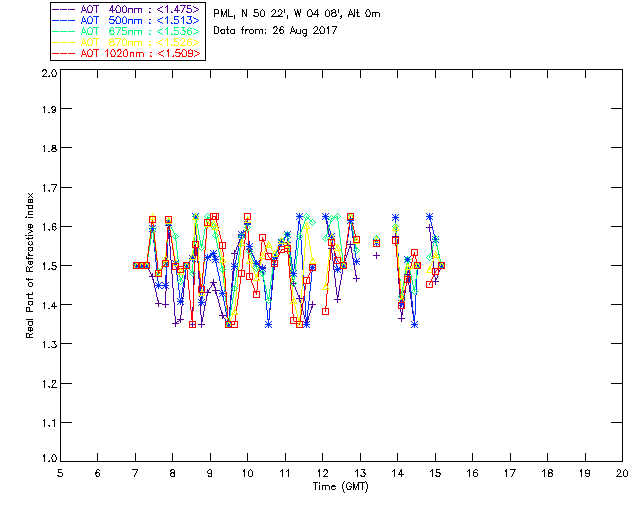Click the x-axis tick label 7
The width and height of the screenshot is (640, 512).
tap(135, 473)
